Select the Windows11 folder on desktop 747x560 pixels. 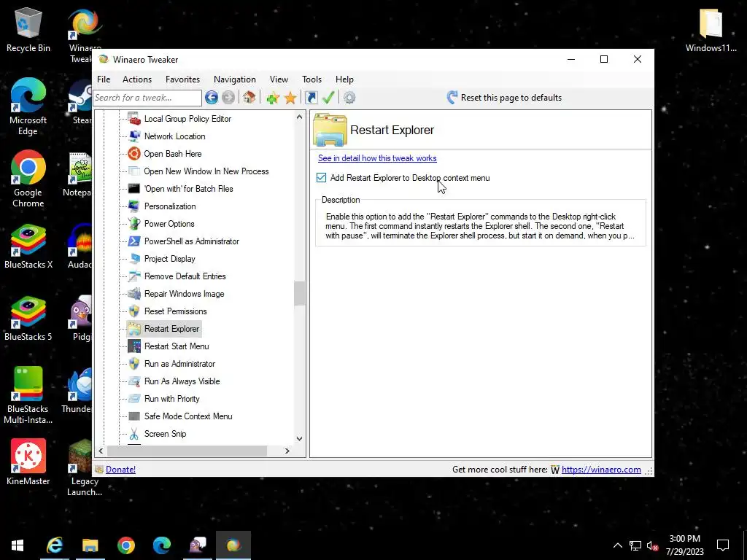coord(711,31)
